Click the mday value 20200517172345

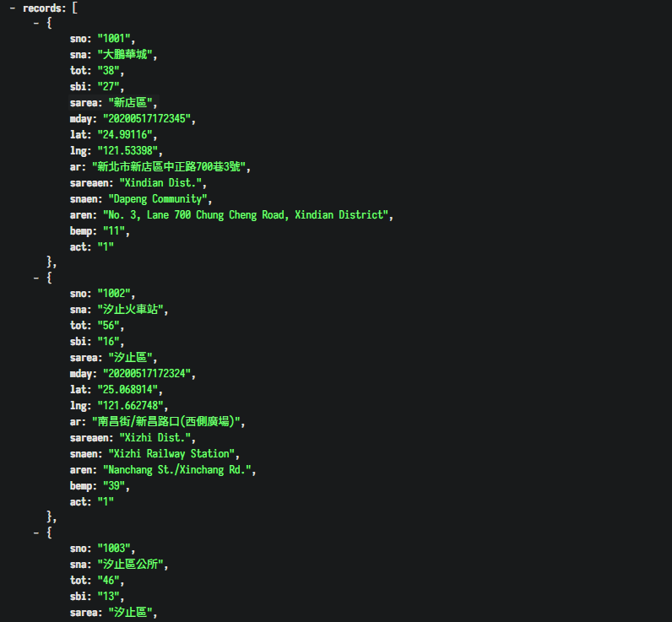click(x=147, y=119)
